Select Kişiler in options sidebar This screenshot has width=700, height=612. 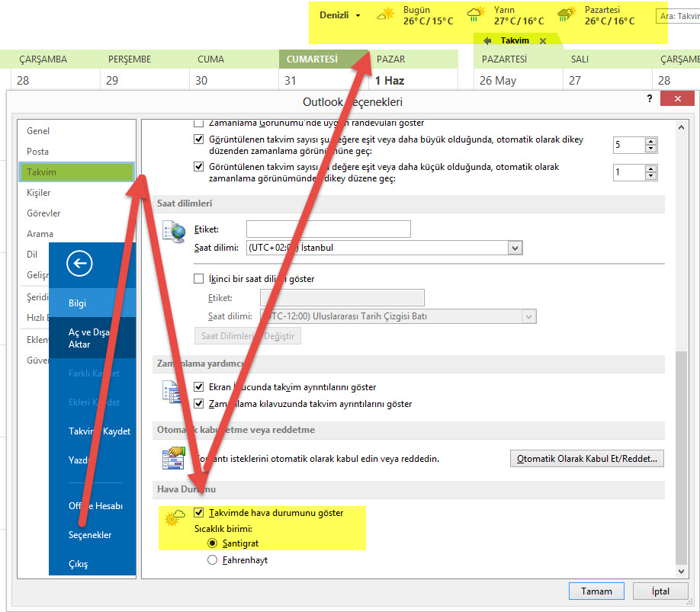coord(76,192)
